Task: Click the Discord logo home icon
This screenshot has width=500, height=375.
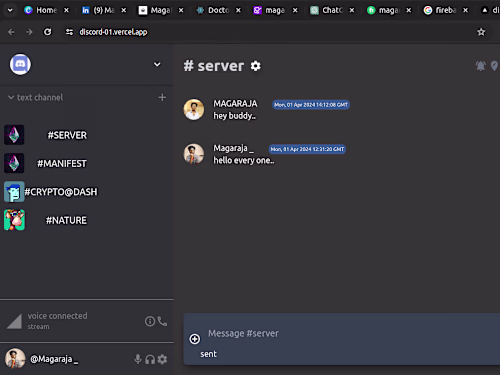Action: pos(20,64)
